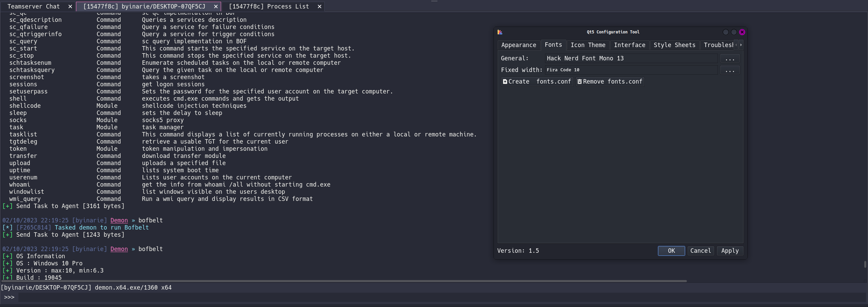The height and width of the screenshot is (307, 868).
Task: Cancel the Qt5 Configuration dialog
Action: 701,251
